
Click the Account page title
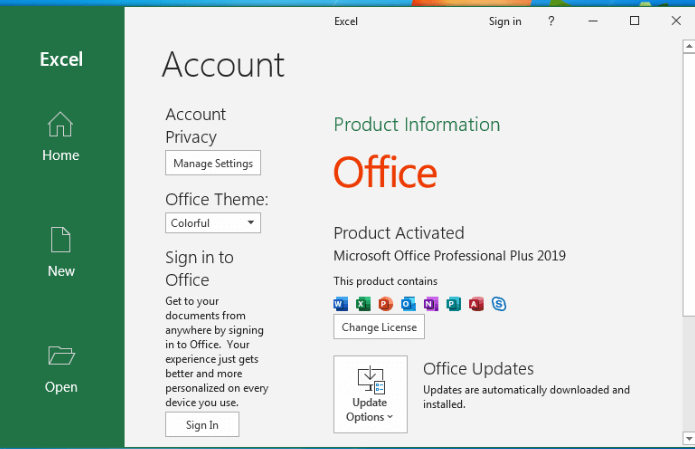click(x=223, y=65)
